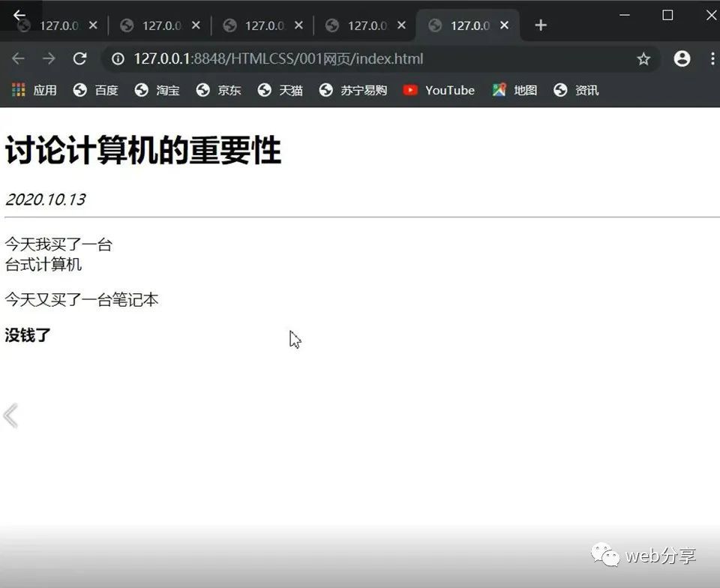
Task: Maximize the browser window
Action: coord(667,15)
